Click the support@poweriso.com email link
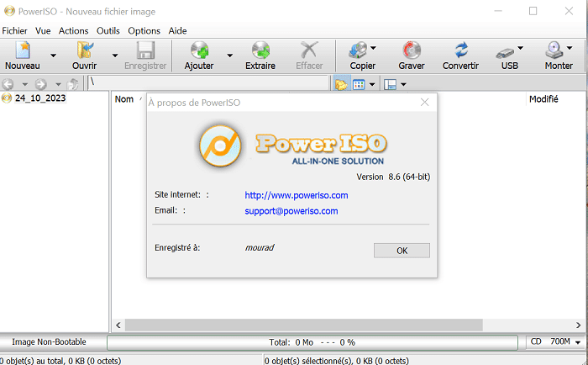 [x=291, y=211]
